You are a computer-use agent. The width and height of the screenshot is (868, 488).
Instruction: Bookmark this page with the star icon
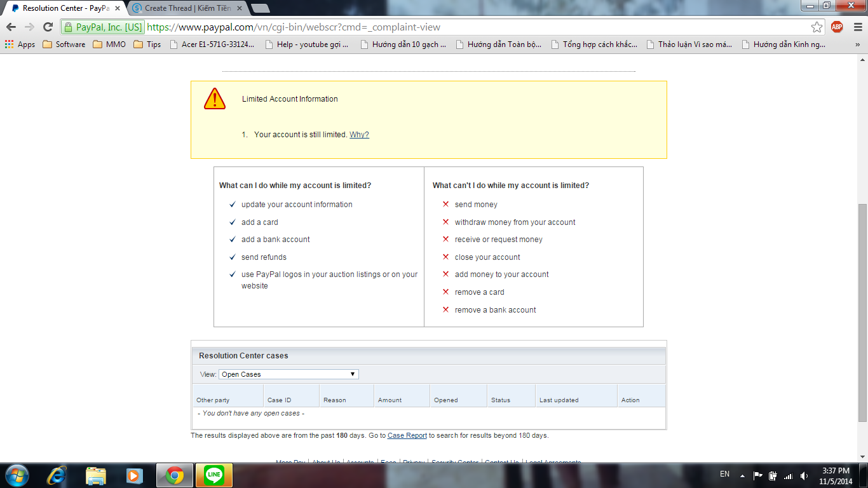[x=817, y=27]
